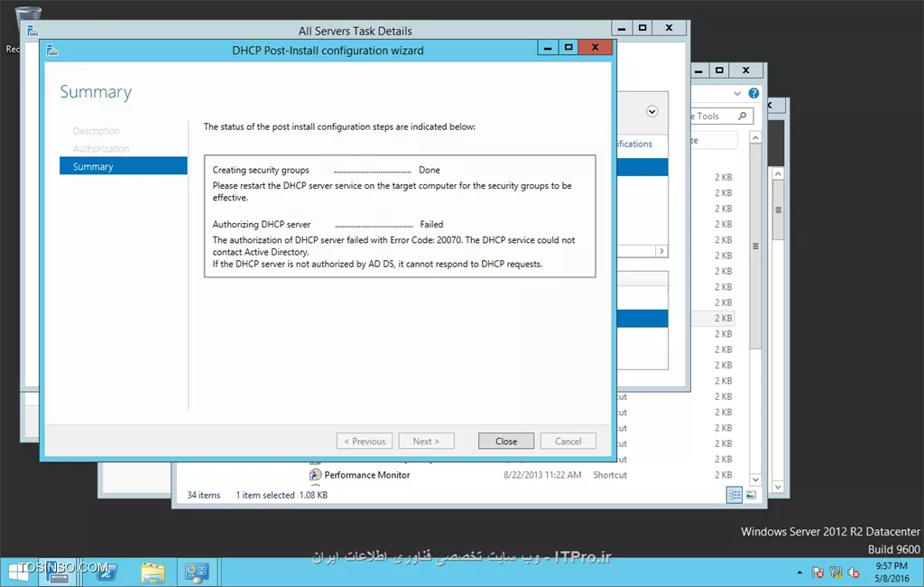The width and height of the screenshot is (924, 587).
Task: Click the 'Done' status text
Action: [x=429, y=170]
